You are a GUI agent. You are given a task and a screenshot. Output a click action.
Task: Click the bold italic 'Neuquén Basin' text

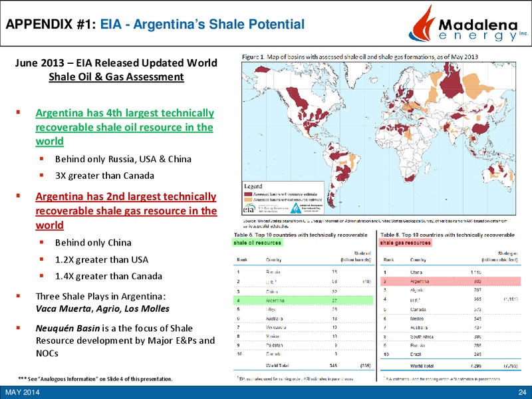(x=68, y=329)
